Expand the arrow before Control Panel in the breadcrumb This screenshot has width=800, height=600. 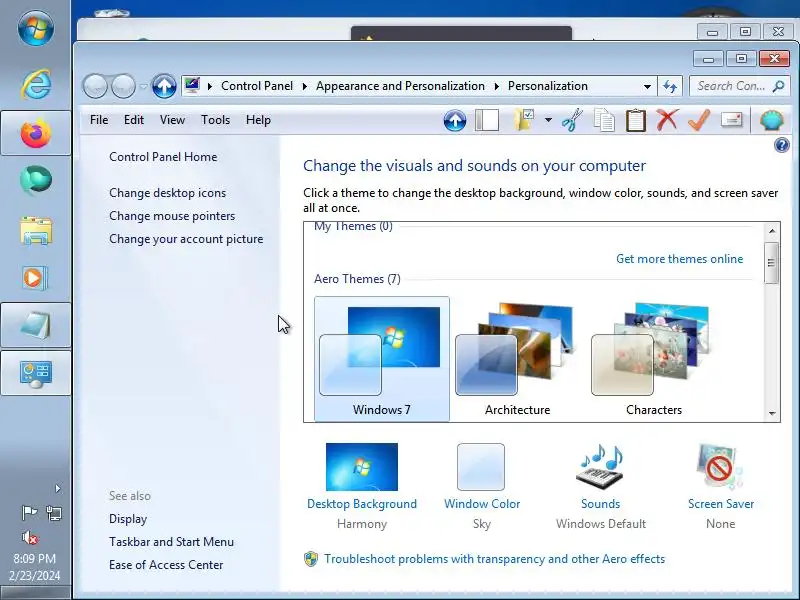[210, 86]
